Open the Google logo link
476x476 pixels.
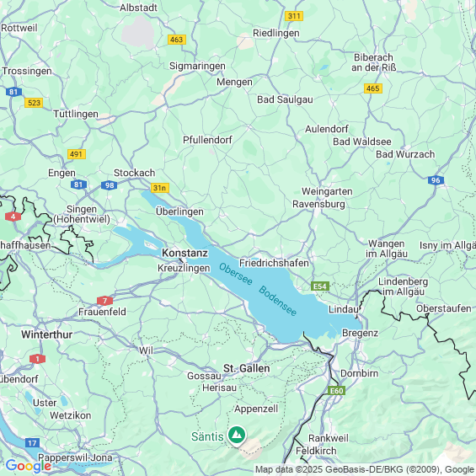click(29, 466)
